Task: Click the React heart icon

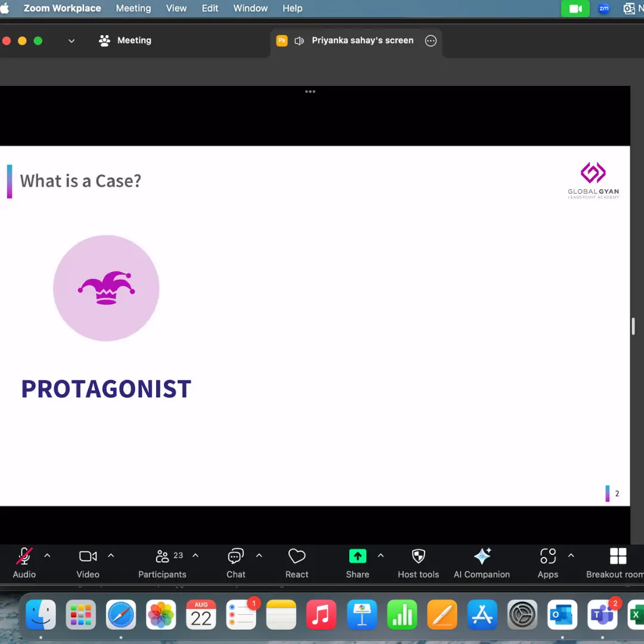Action: click(296, 562)
